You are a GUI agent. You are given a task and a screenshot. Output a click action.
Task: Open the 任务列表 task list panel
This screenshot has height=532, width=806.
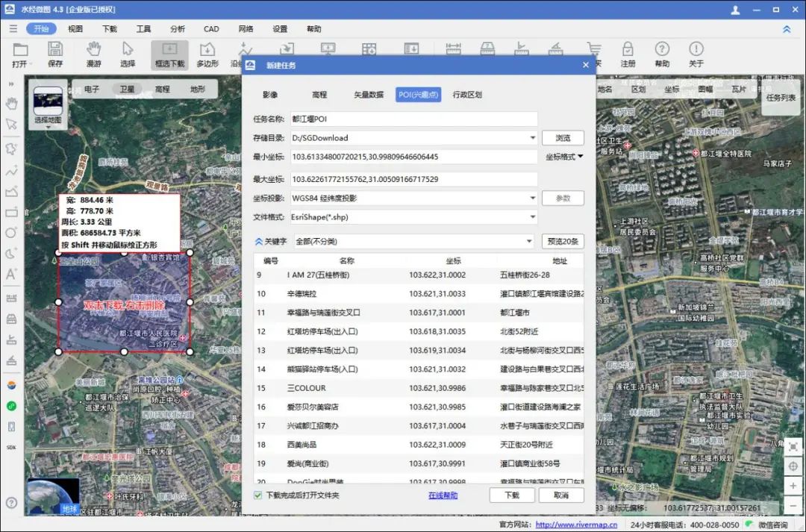pyautogui.click(x=781, y=97)
